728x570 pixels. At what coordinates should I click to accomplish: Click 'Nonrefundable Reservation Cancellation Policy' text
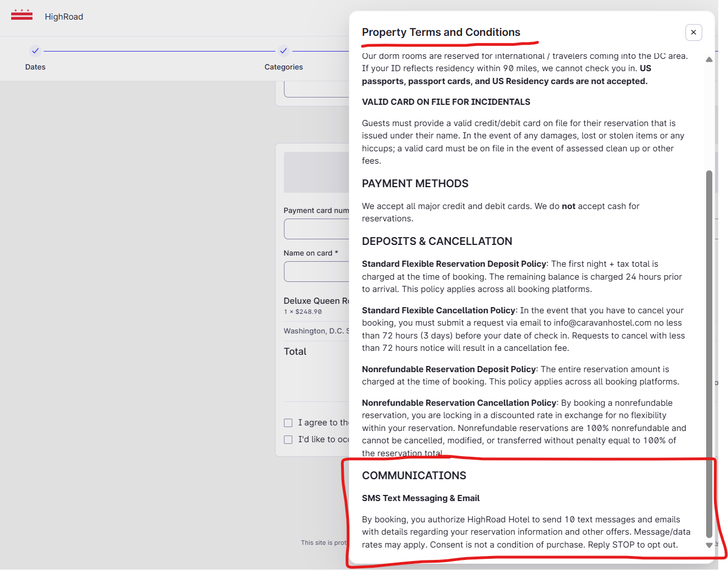(459, 403)
